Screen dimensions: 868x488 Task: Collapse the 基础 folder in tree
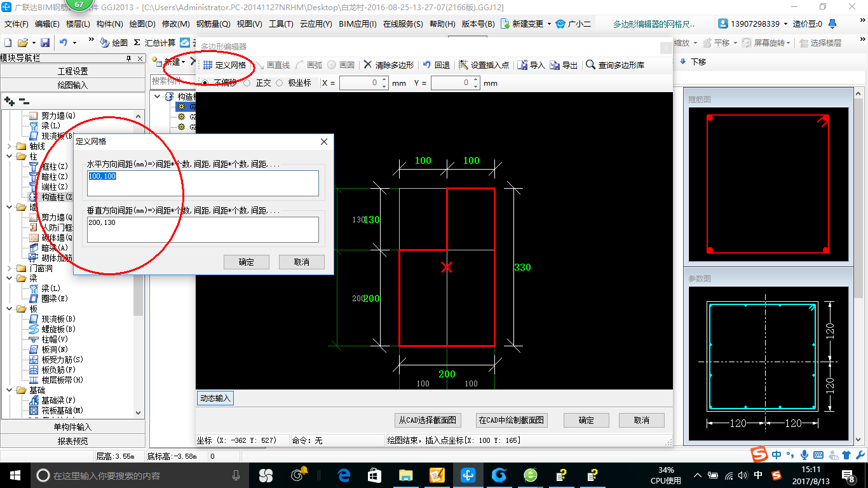[x=9, y=390]
